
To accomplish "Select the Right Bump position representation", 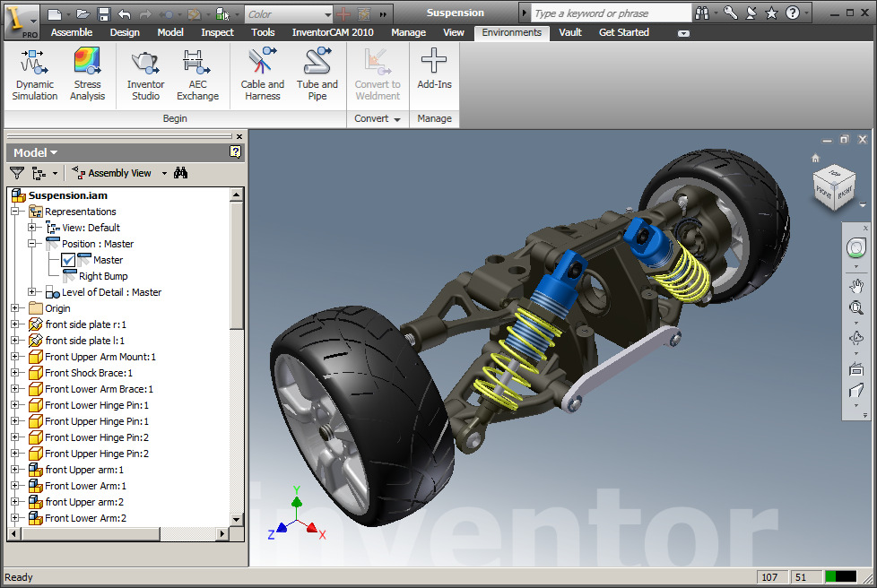I will pyautogui.click(x=102, y=275).
